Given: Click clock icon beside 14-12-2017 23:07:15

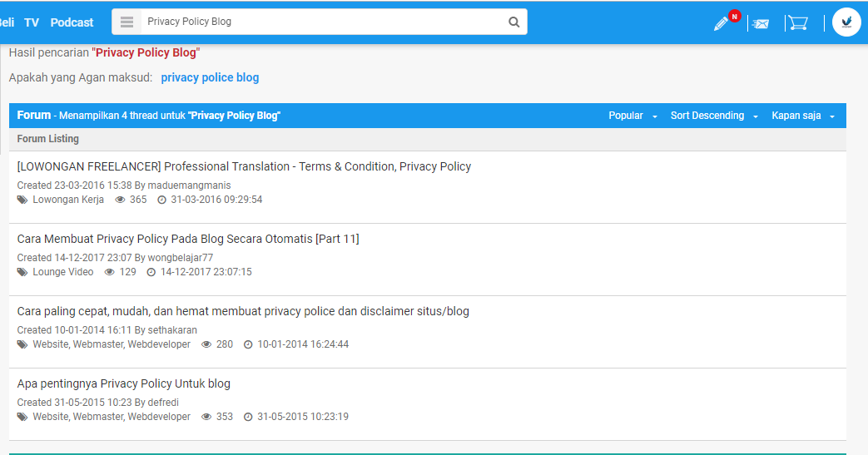Looking at the screenshot, I should [151, 272].
